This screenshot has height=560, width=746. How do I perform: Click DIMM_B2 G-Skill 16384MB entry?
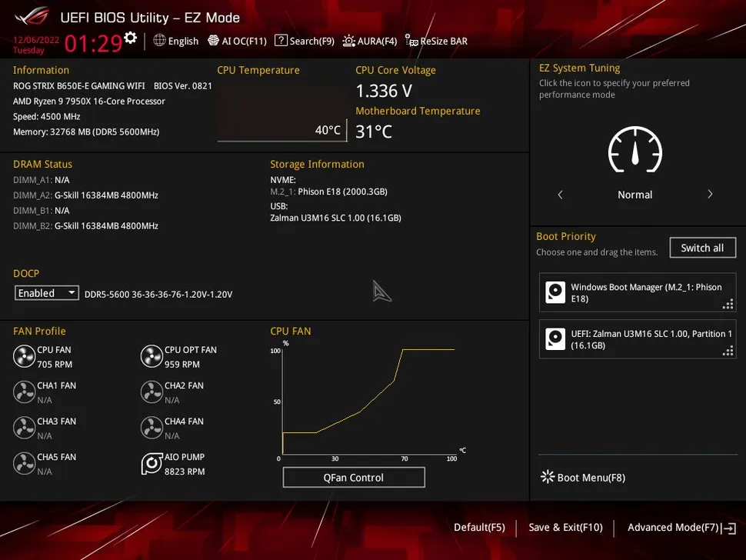[85, 225]
